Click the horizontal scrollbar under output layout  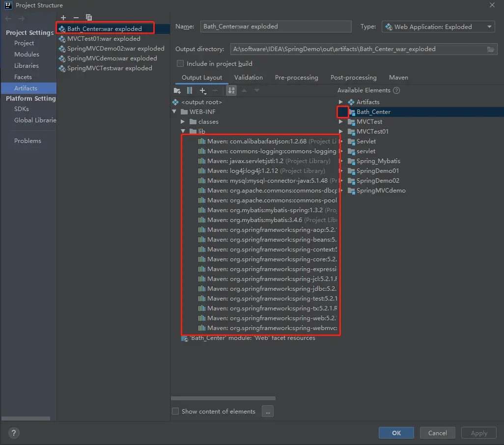click(x=223, y=398)
